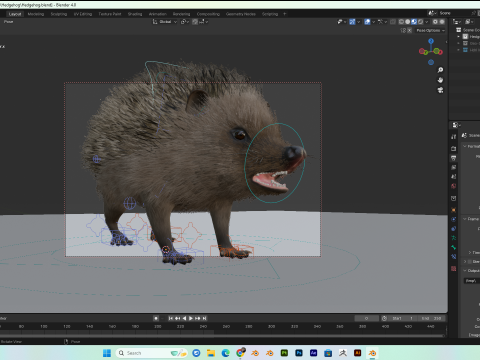Switch to the UV Editing workspace
The height and width of the screenshot is (360, 480).
(83, 14)
